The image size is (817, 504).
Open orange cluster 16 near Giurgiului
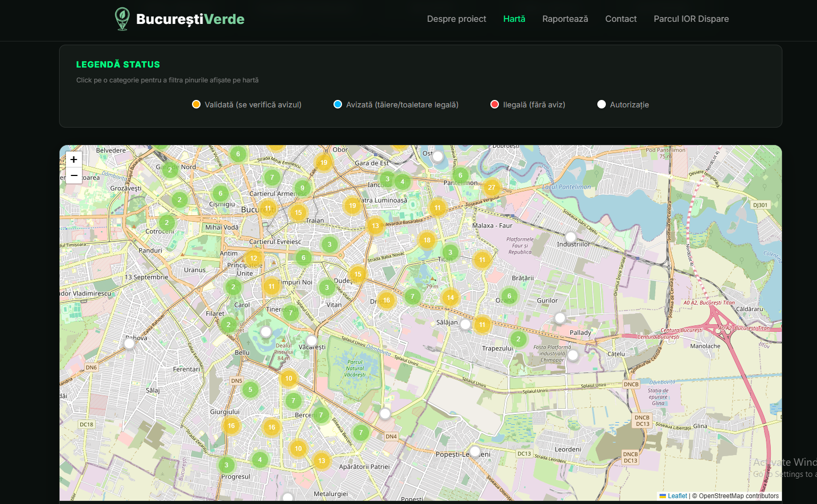(x=231, y=425)
